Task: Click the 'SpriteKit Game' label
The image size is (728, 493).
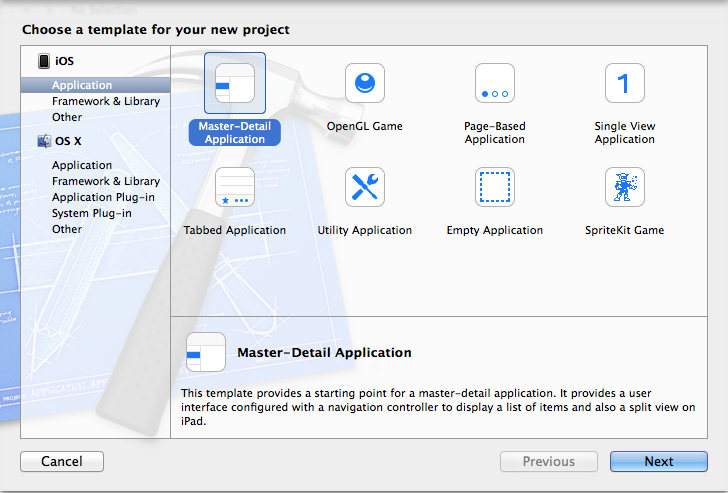Action: (x=624, y=230)
